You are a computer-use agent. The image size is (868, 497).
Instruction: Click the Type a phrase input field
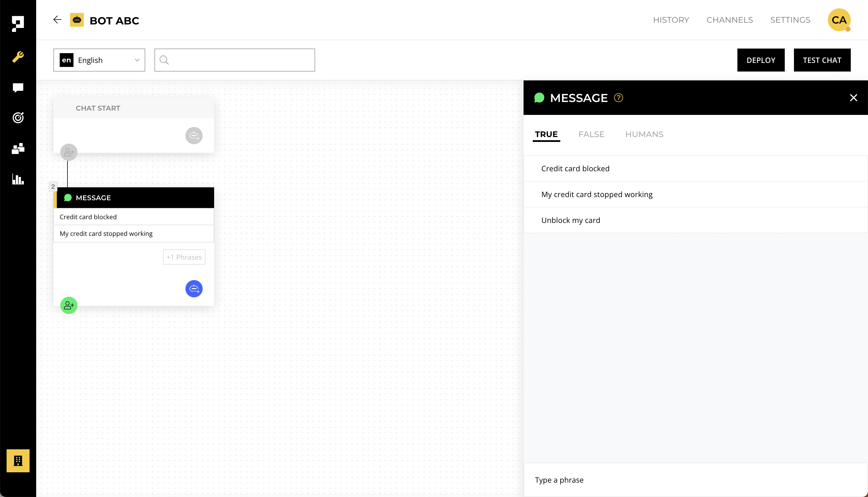coord(695,479)
